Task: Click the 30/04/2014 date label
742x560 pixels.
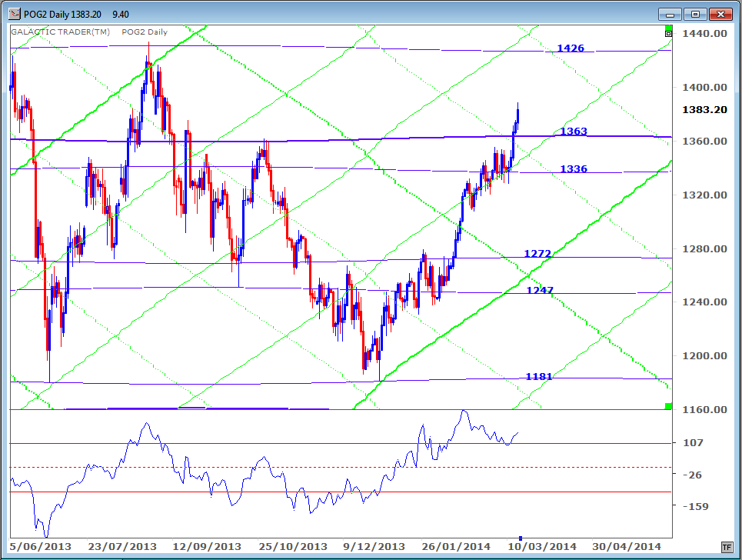Action: click(627, 547)
